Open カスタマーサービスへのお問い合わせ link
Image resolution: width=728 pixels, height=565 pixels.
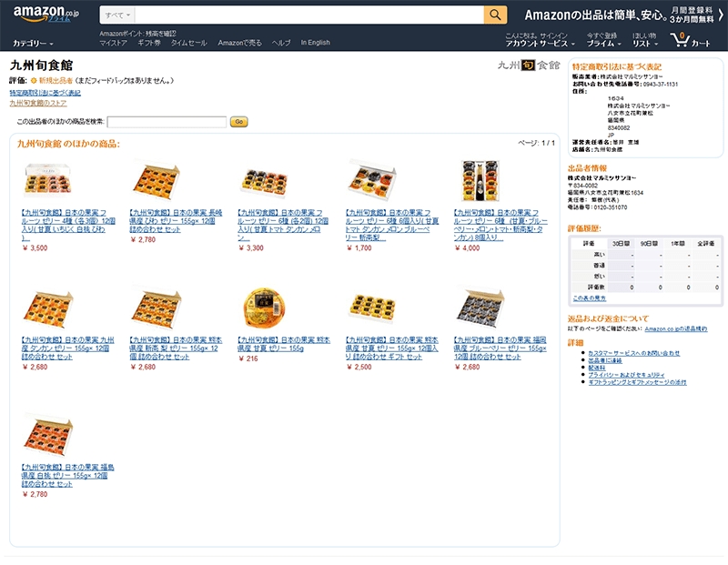tap(633, 353)
